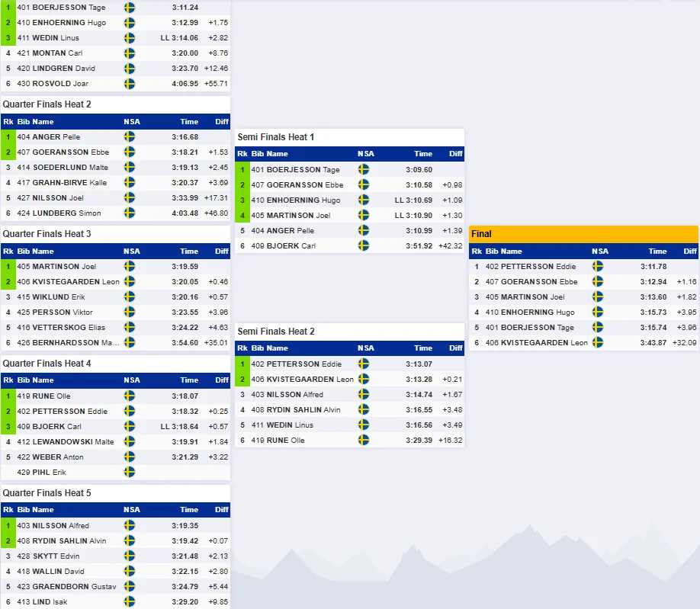This screenshot has width=700, height=609.
Task: Click flag next to KVISTEGAARDEN Leon in Final
Action: (597, 343)
